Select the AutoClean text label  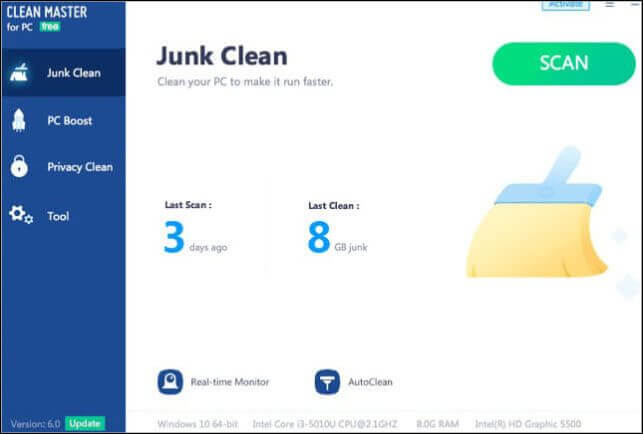tap(370, 382)
